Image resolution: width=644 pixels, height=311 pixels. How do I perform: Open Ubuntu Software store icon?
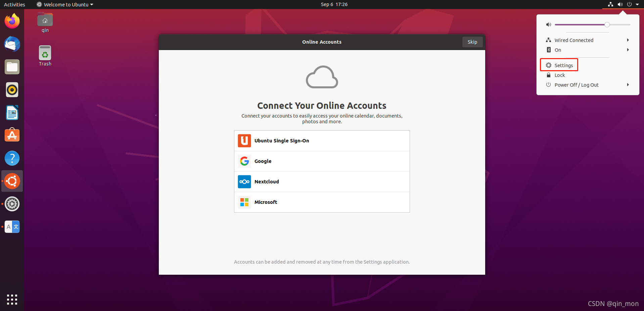pos(12,135)
